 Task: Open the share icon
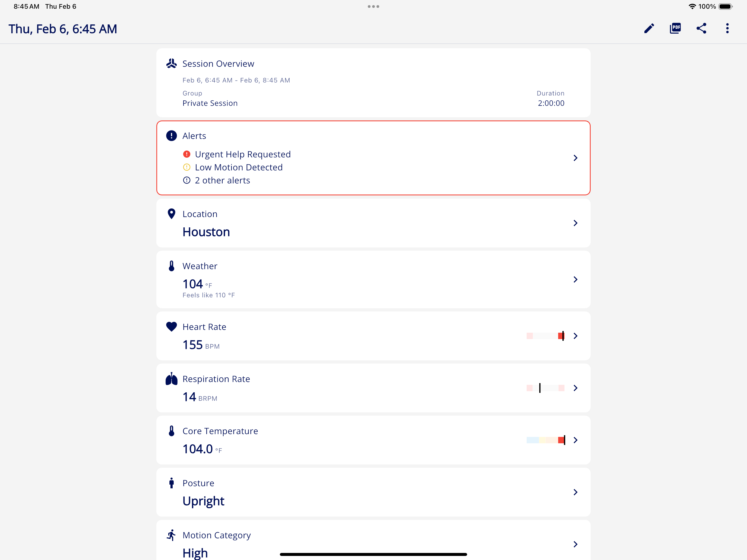701,28
